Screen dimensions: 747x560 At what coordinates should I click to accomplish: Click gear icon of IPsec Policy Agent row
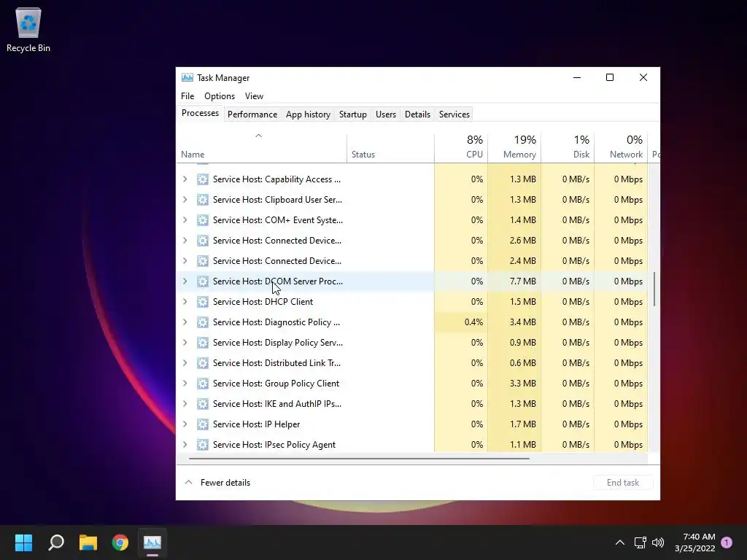coord(203,445)
